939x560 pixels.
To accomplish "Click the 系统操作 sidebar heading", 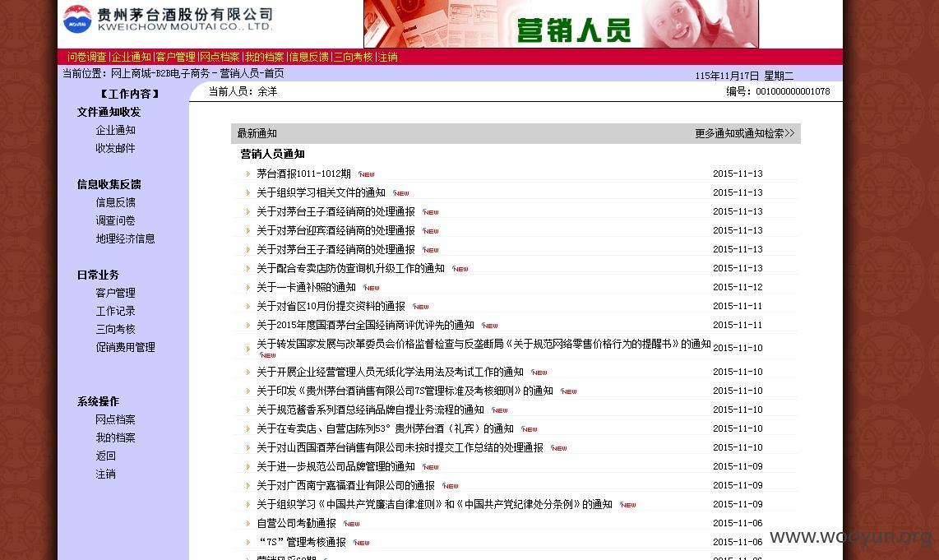I will tap(98, 402).
